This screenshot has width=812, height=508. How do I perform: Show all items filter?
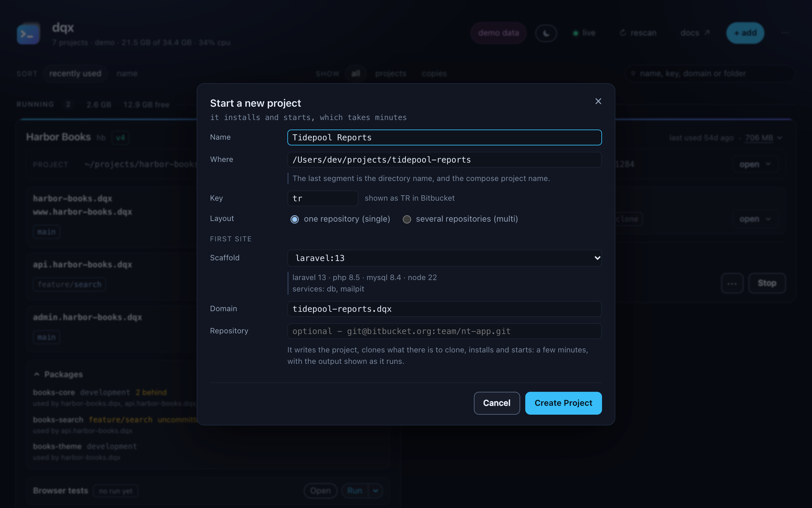(x=355, y=73)
